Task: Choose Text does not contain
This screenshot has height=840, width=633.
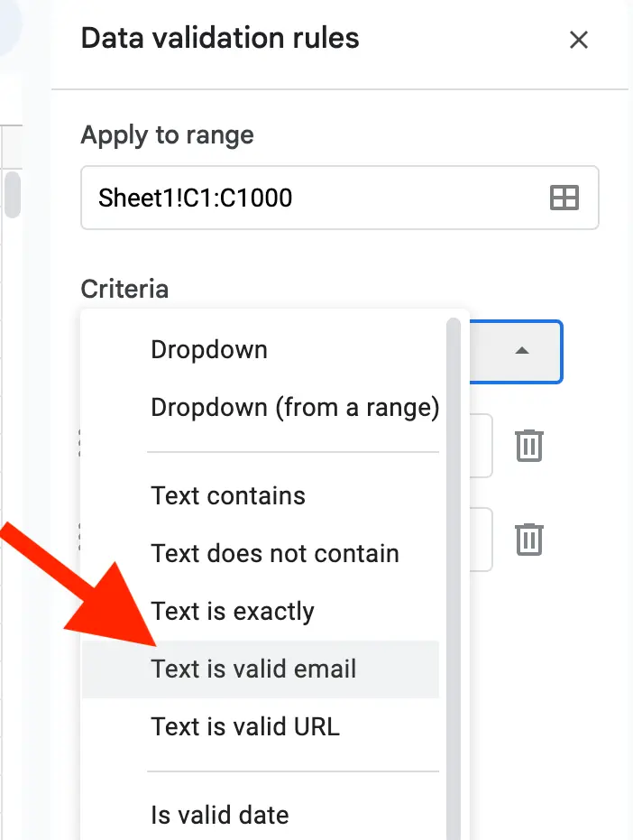Action: (x=273, y=553)
